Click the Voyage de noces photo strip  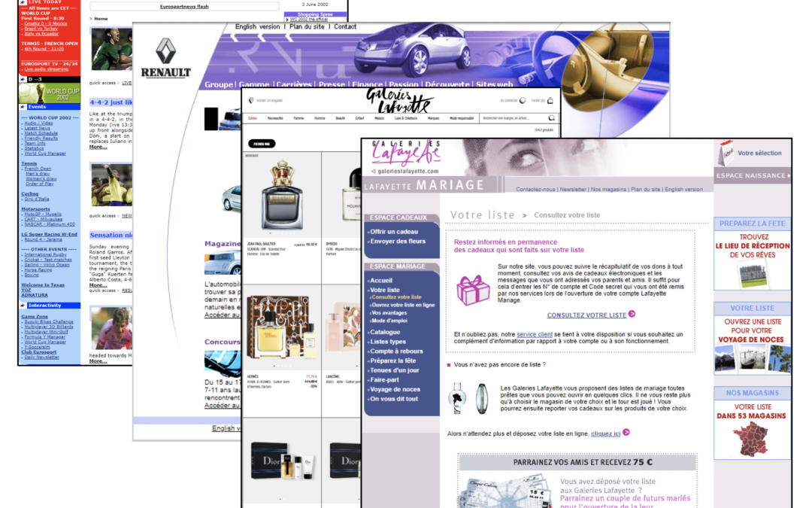[x=752, y=359]
